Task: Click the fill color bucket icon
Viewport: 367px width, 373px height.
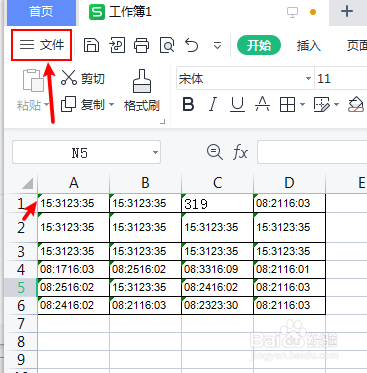Action: (x=356, y=104)
